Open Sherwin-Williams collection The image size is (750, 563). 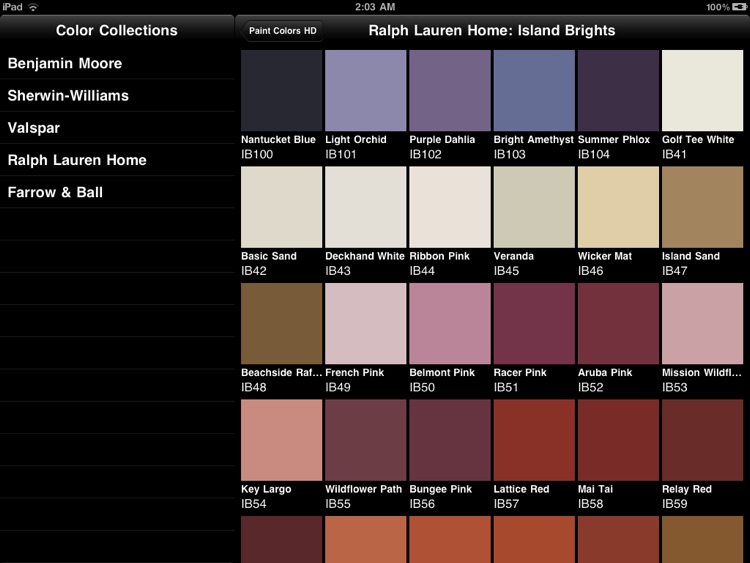tap(117, 95)
